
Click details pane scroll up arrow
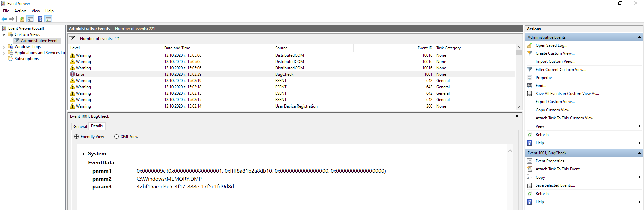(x=510, y=151)
